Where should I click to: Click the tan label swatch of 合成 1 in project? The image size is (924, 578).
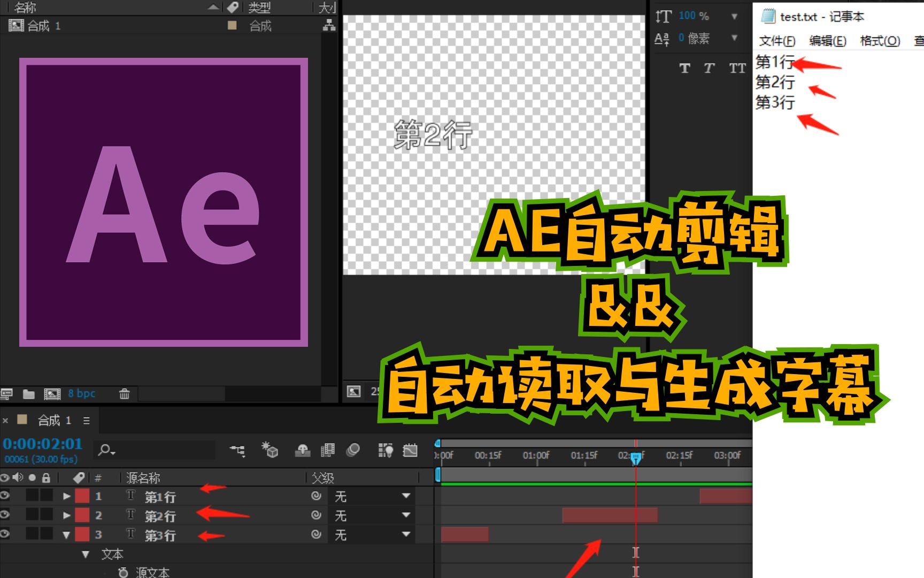coord(232,25)
